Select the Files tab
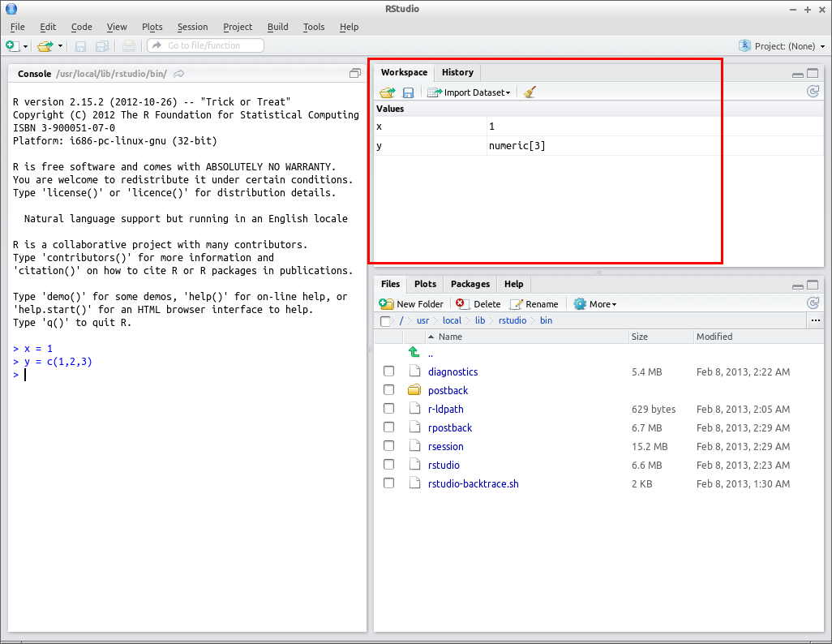This screenshot has height=644, width=832. pos(391,284)
